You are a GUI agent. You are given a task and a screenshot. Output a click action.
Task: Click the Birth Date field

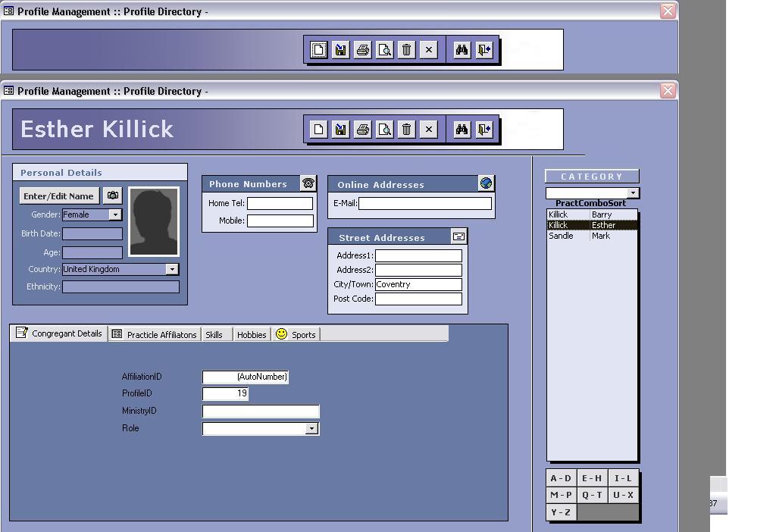(92, 233)
